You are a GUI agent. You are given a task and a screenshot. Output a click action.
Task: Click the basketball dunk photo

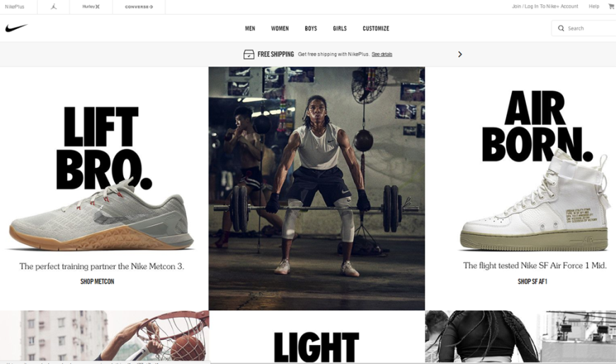105,336
